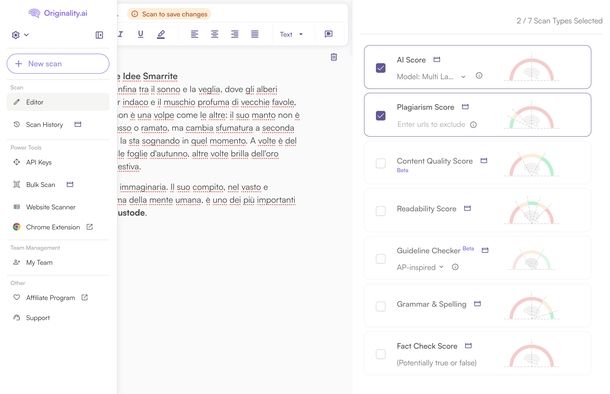The width and height of the screenshot is (610, 394).
Task: Click the comment icon in the toolbar
Action: point(329,34)
